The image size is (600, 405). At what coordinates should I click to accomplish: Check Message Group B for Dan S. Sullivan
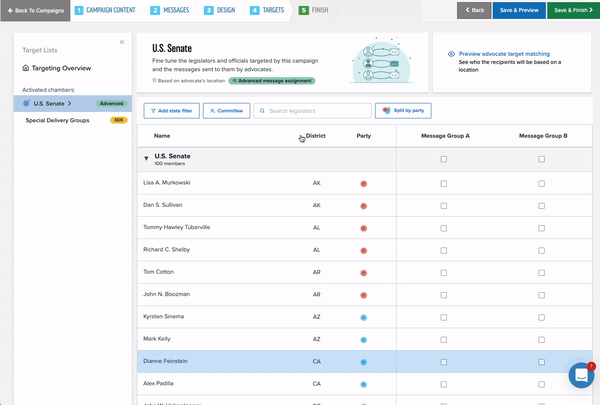(x=542, y=206)
